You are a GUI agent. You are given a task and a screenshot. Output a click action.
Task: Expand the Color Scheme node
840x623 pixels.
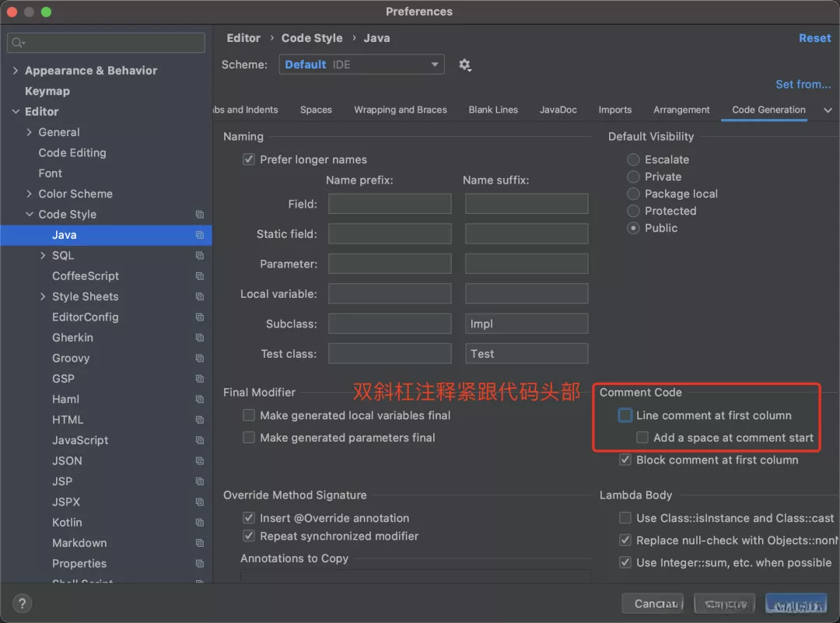click(x=29, y=194)
